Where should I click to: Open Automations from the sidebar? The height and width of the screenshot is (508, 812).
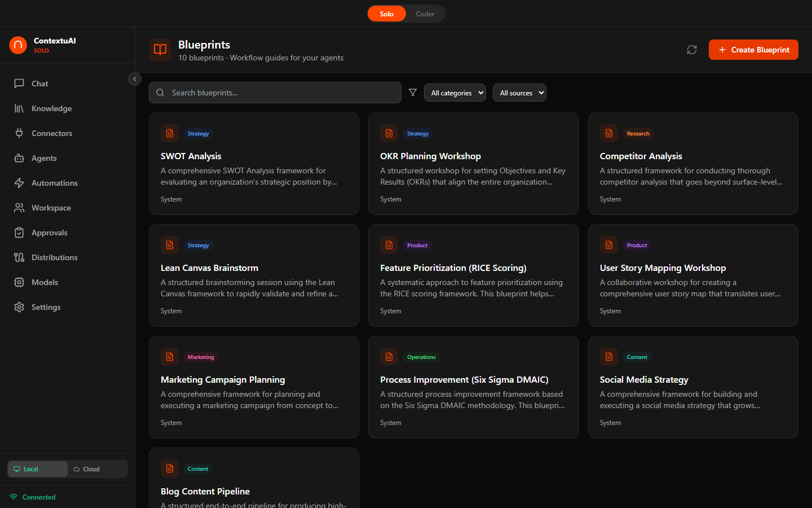coord(68,183)
